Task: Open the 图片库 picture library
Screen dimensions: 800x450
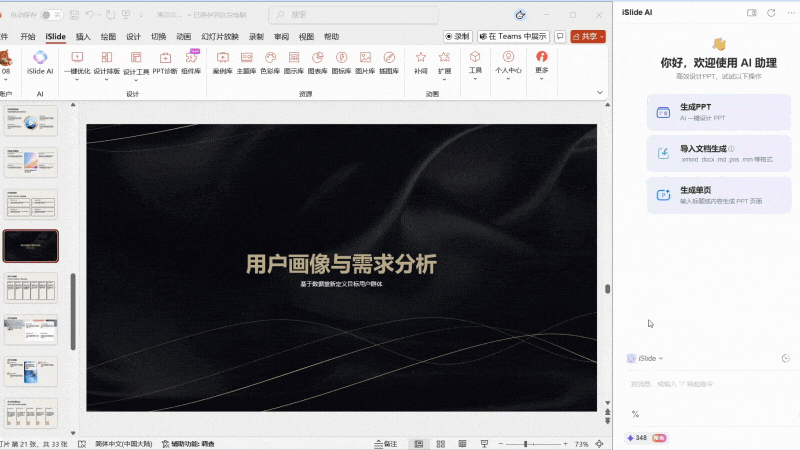Action: pos(365,62)
